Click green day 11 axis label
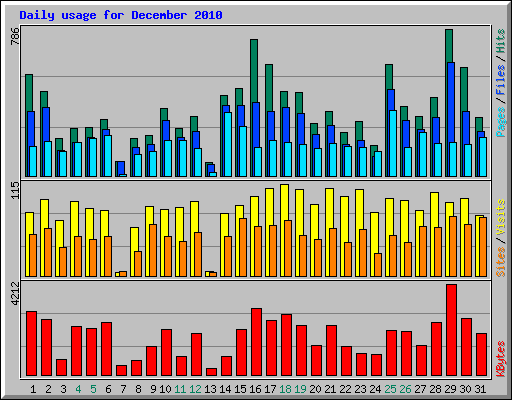The width and height of the screenshot is (512, 400). point(180,389)
